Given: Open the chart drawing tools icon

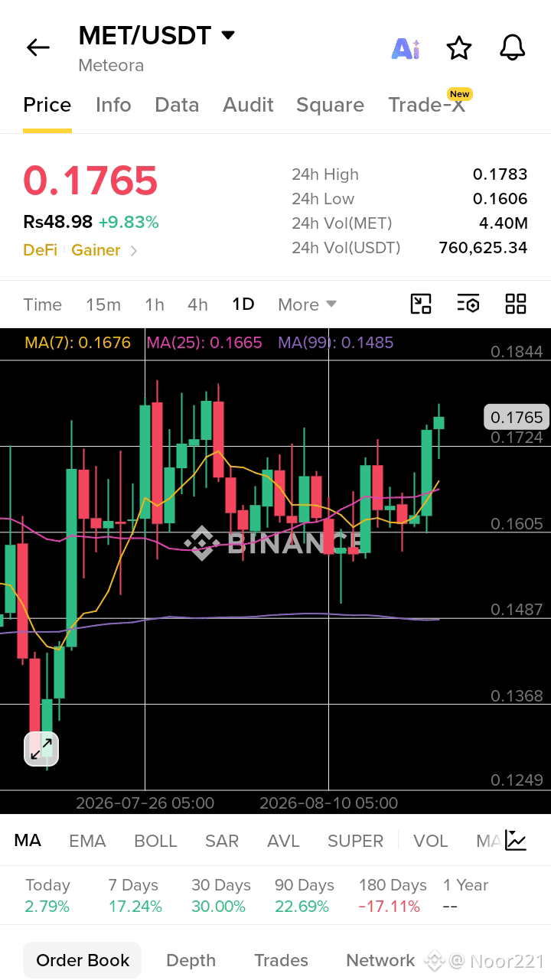Looking at the screenshot, I should coord(421,304).
